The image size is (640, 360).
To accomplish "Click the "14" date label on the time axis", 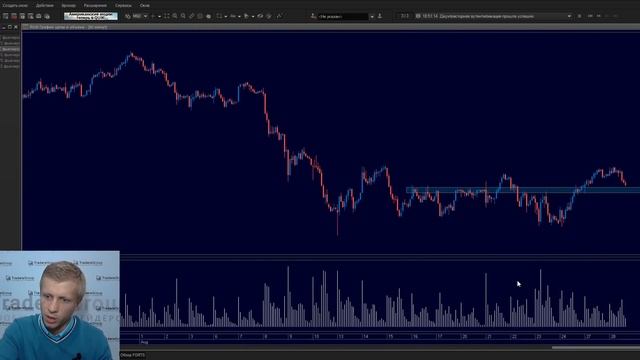I will pos(365,337).
